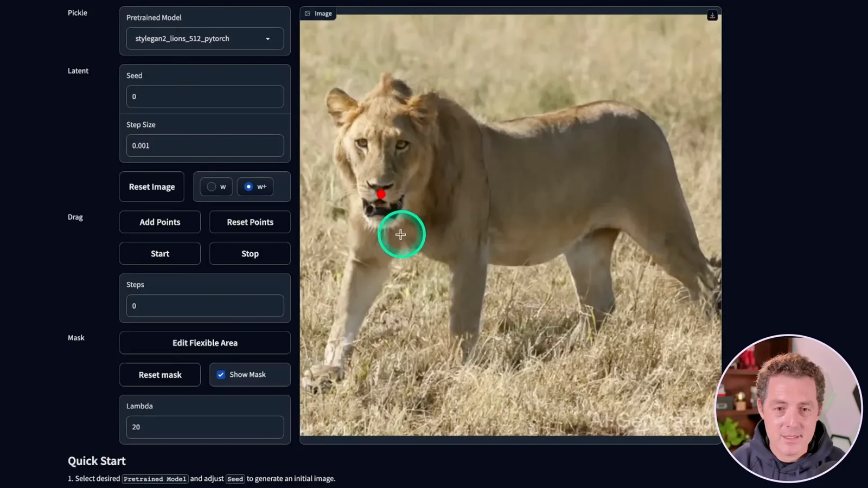Select the w+ latent space radio button
The width and height of the screenshot is (868, 488).
coord(248,187)
